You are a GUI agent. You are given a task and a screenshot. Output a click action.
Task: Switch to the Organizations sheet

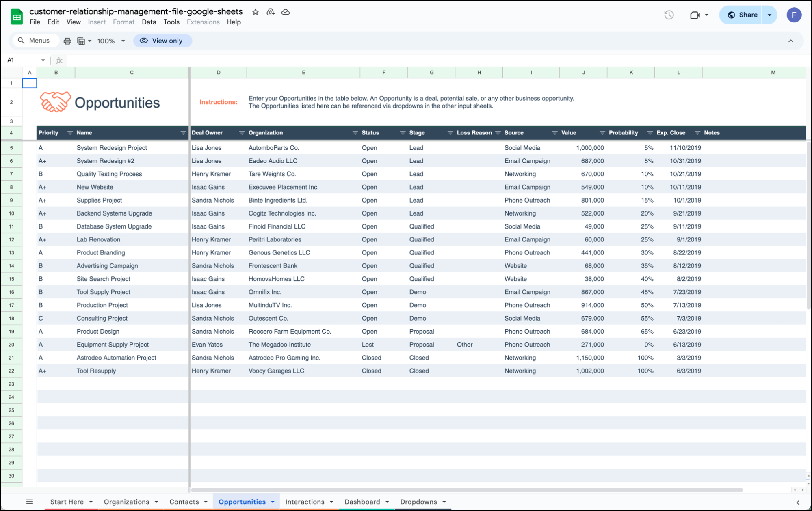[126, 502]
